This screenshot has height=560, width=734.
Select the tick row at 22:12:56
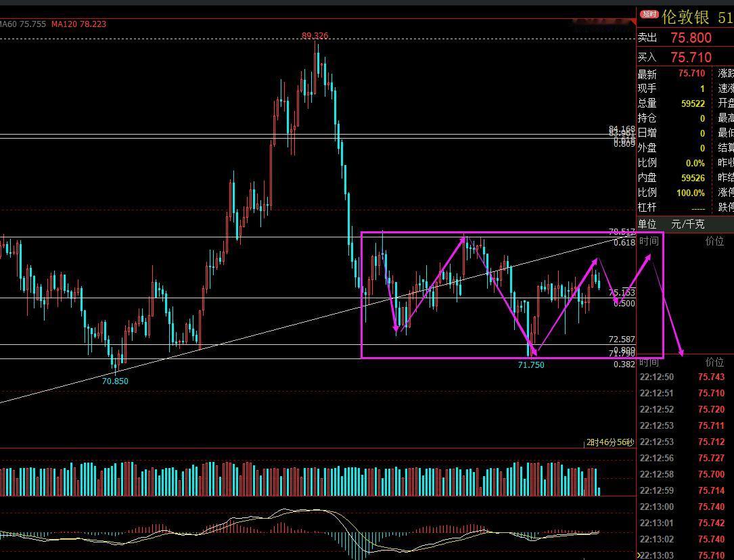(x=685, y=458)
